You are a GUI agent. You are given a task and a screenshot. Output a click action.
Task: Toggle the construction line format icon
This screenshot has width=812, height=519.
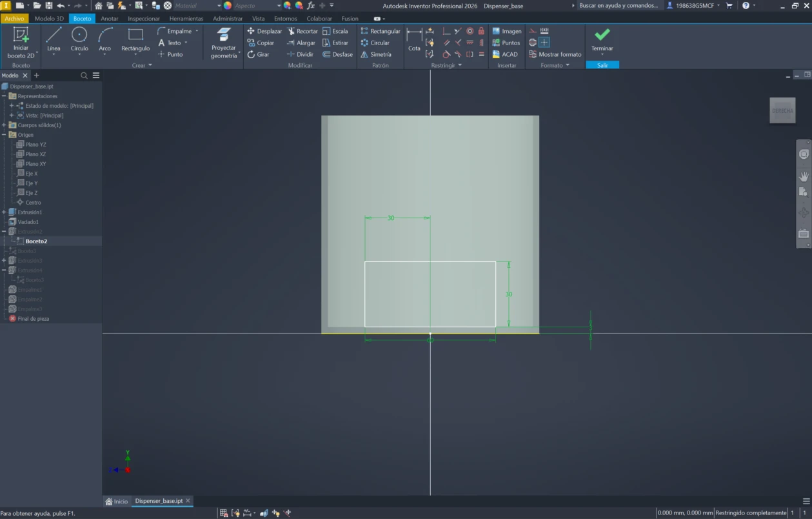tap(533, 31)
